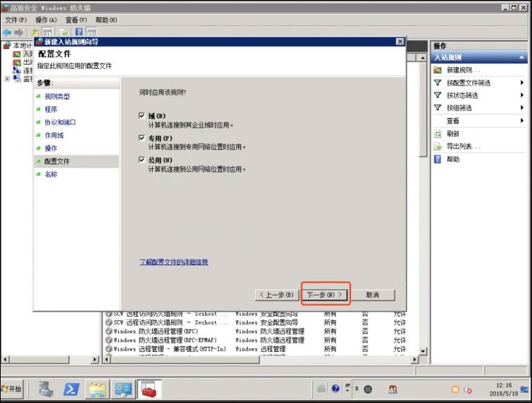Click the back arrow in the toolbar

point(7,32)
